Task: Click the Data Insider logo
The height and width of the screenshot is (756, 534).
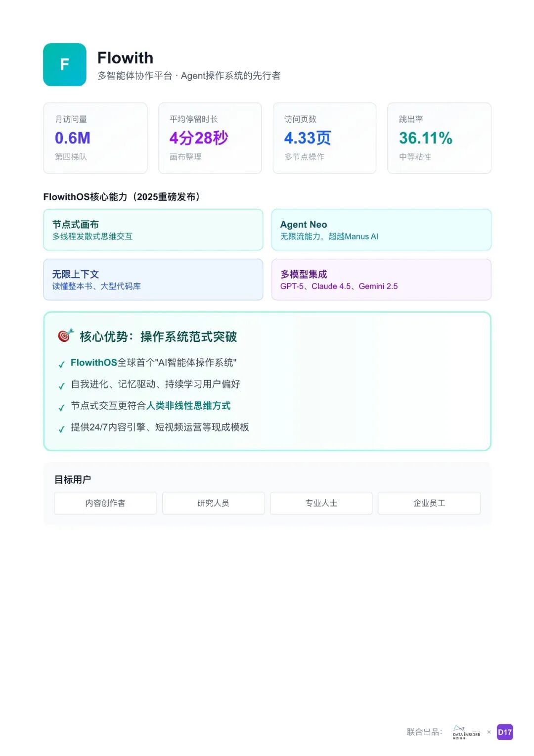Action: coord(466,732)
